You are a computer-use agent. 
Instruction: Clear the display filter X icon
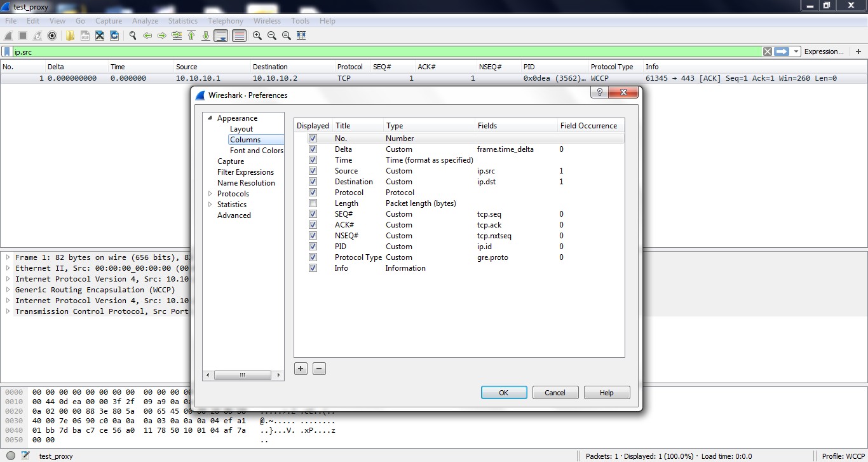point(768,51)
